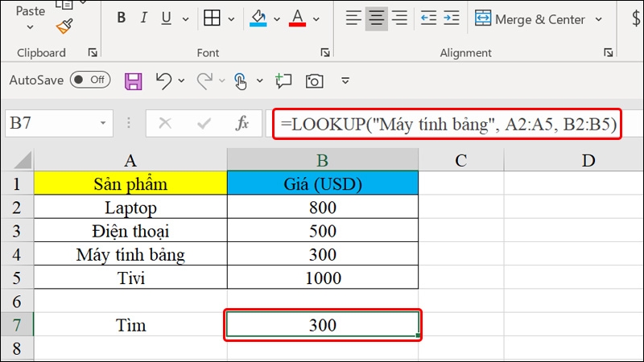Viewport: 644px width, 362px height.
Task: Open Touch/Mouse Mode dropdown arrow
Action: [x=259, y=81]
